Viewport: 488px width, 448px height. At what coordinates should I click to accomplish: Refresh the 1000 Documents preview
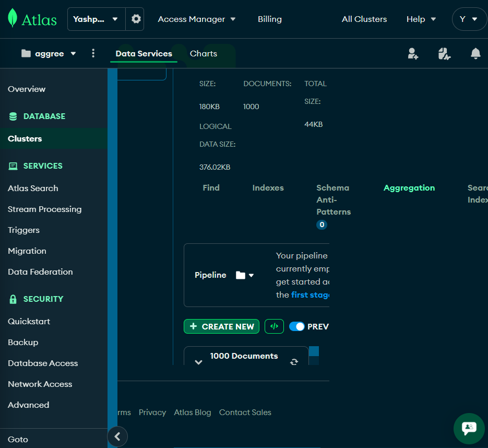point(294,362)
